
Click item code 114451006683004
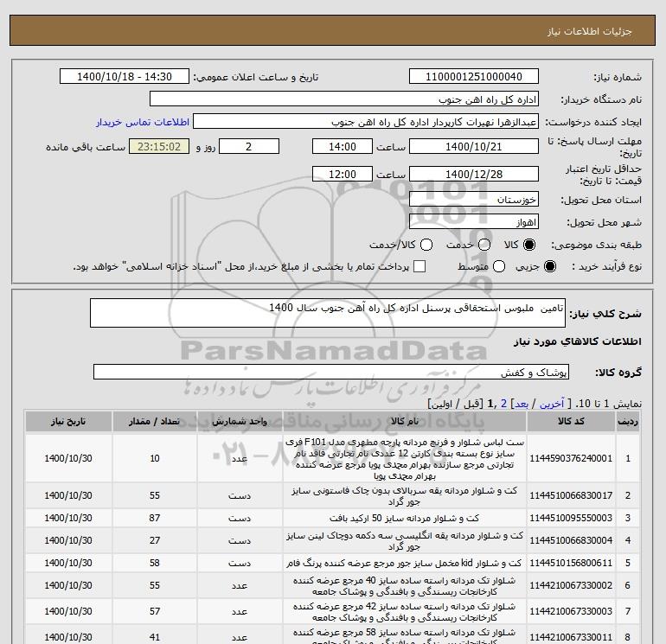click(x=571, y=540)
